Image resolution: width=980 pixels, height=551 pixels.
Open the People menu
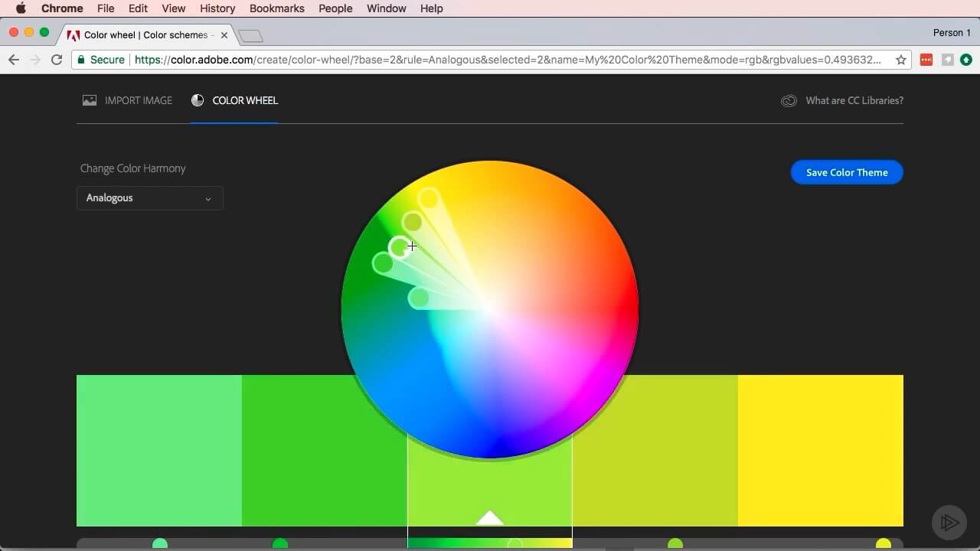[x=335, y=8]
